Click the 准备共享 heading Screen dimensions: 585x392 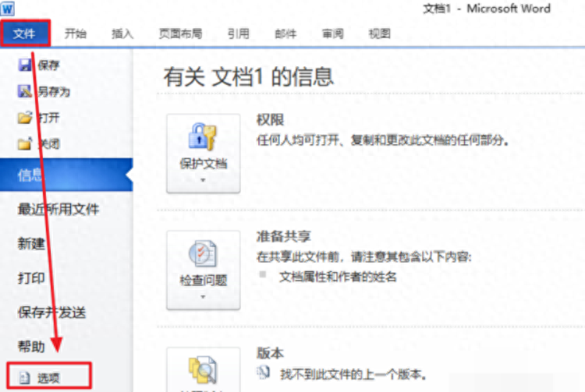tap(284, 236)
